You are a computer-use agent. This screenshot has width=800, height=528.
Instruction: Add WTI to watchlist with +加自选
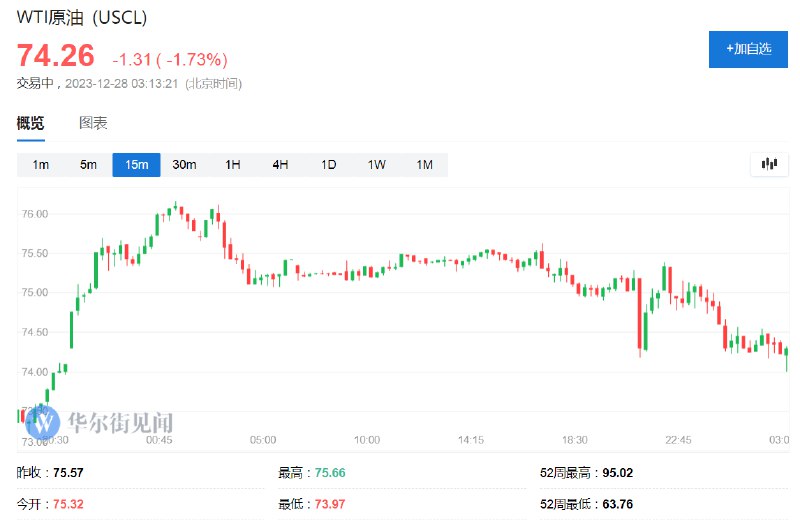(x=748, y=49)
